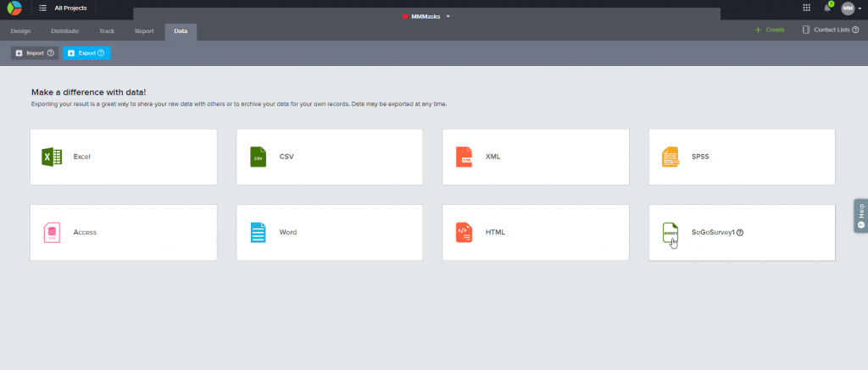
Task: Click the SoGoSurvey1 export file icon
Action: (x=670, y=231)
